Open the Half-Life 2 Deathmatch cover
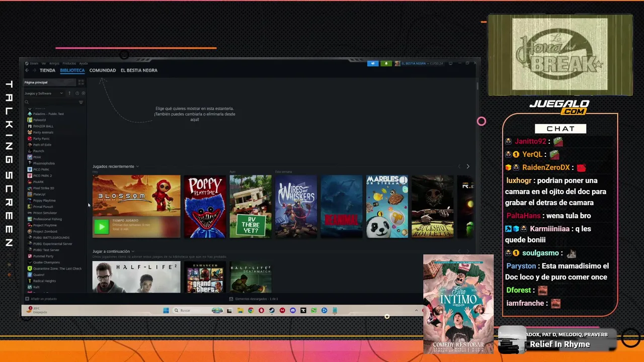This screenshot has width=644, height=362. pyautogui.click(x=251, y=277)
